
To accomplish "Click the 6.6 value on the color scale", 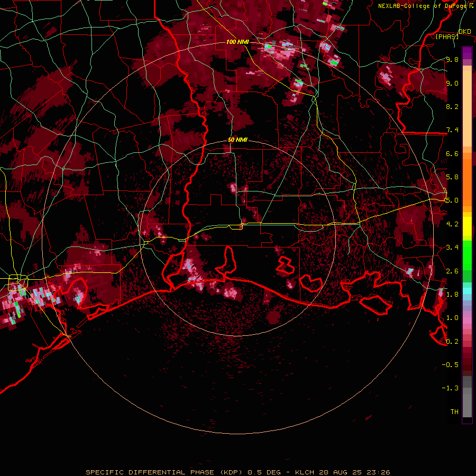I will click(x=452, y=153).
